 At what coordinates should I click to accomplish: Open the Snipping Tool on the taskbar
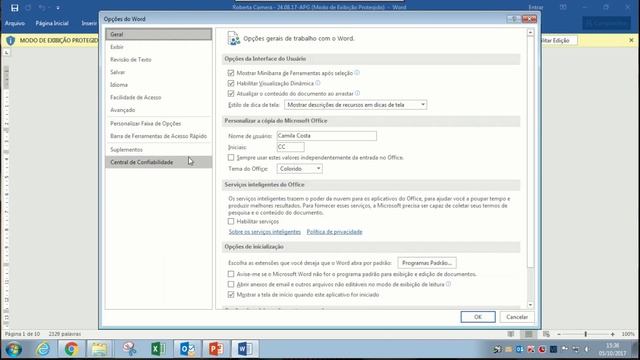click(x=129, y=349)
